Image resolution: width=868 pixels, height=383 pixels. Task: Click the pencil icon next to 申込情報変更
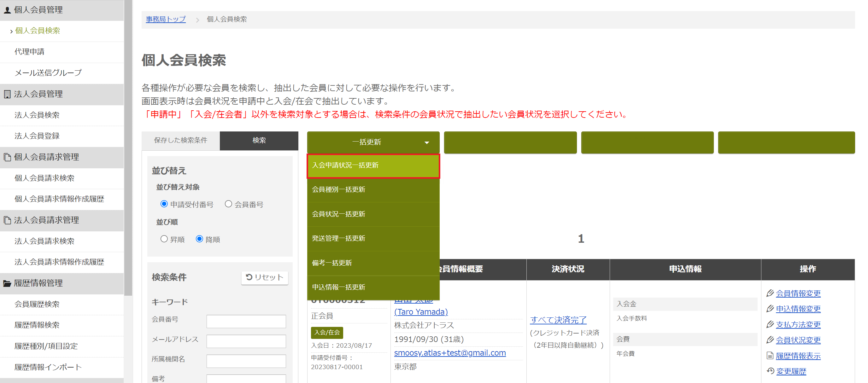(x=770, y=309)
